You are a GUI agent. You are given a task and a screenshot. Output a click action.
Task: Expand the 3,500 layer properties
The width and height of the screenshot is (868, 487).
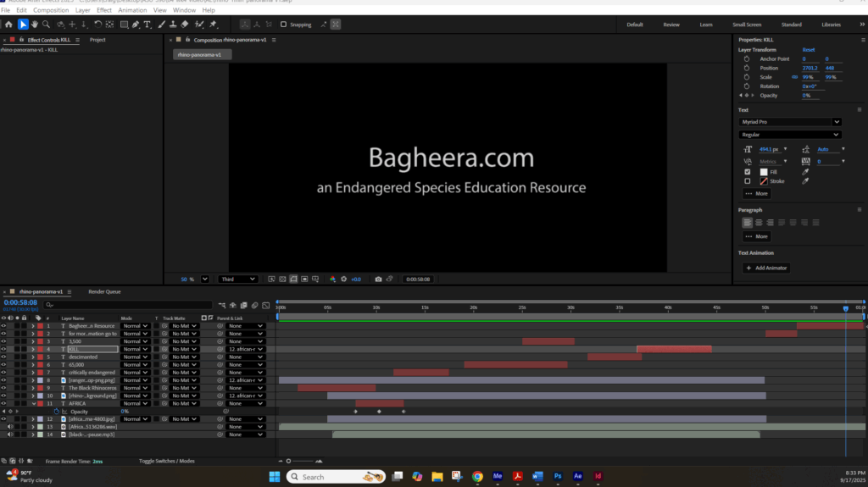click(x=33, y=341)
